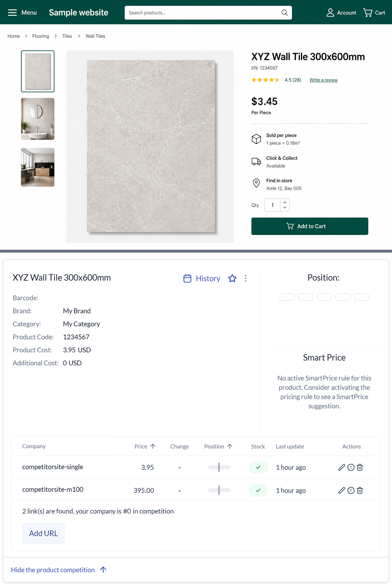This screenshot has width=392, height=587.
Task: Delete the competitorsite-m100 entry
Action: pos(360,490)
